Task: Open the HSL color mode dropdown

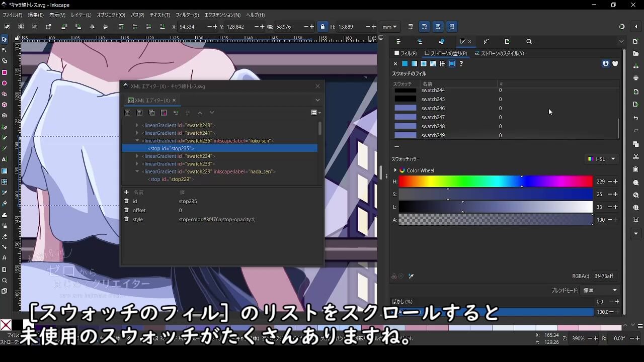Action: [x=602, y=159]
